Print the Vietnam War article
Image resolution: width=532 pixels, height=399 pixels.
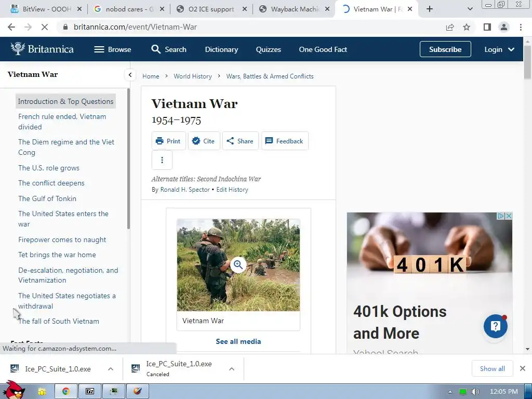coord(169,141)
